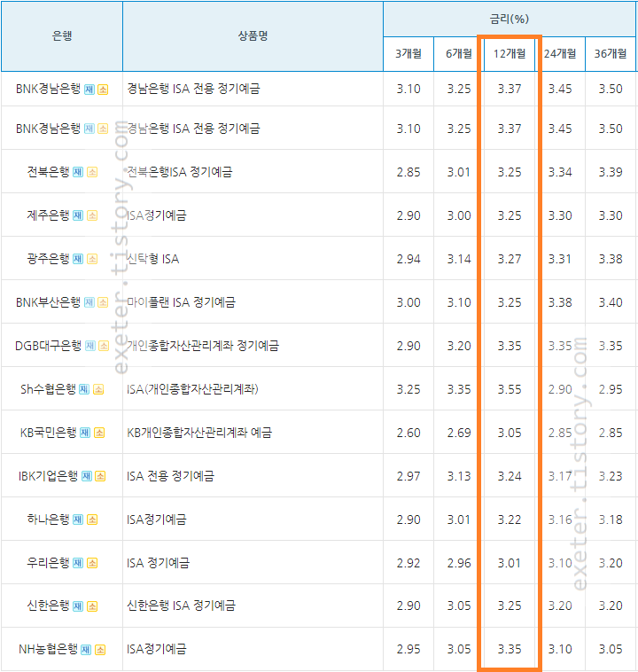The height and width of the screenshot is (672, 638).
Task: Select the 6개월 column header
Action: [459, 54]
